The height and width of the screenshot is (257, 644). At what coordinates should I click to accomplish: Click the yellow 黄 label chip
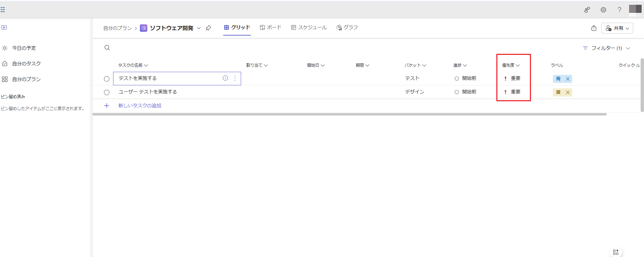pos(558,92)
